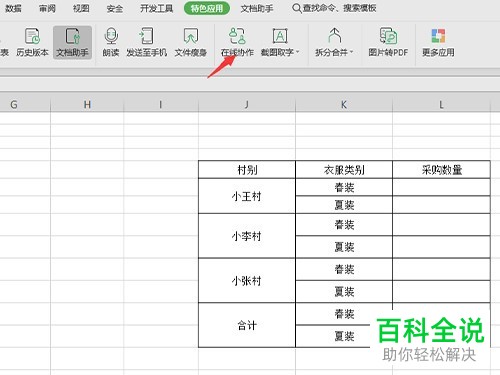Switch to the 开发工具 tab
Image resolution: width=500 pixels, height=375 pixels.
click(x=156, y=8)
